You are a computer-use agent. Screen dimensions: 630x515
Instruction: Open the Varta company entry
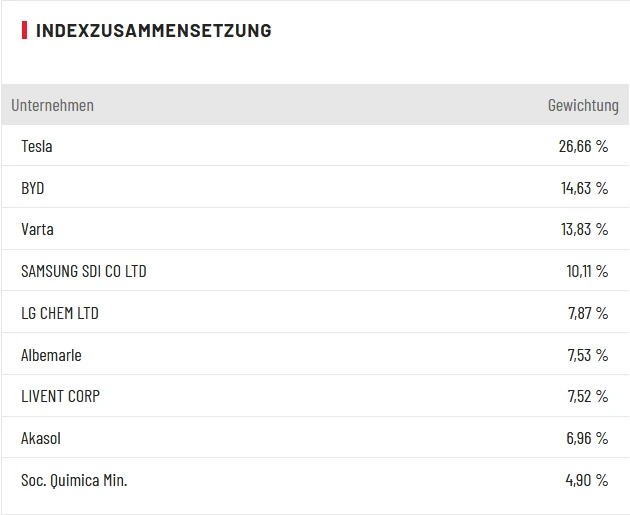tap(37, 229)
